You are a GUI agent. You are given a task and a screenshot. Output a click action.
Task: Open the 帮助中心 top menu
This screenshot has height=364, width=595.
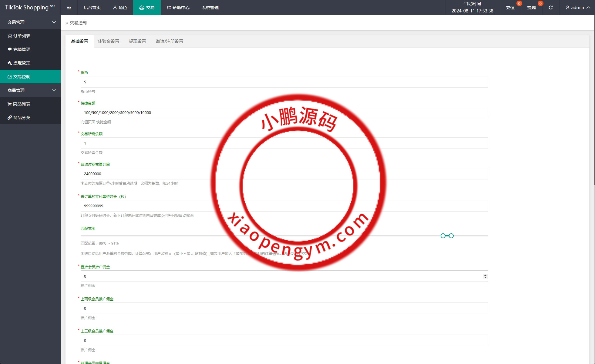[178, 8]
